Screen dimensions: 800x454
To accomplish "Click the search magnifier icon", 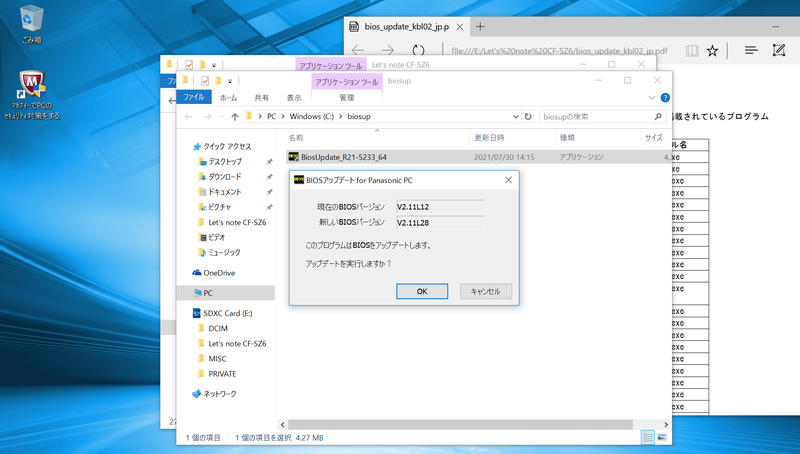I will (x=658, y=116).
